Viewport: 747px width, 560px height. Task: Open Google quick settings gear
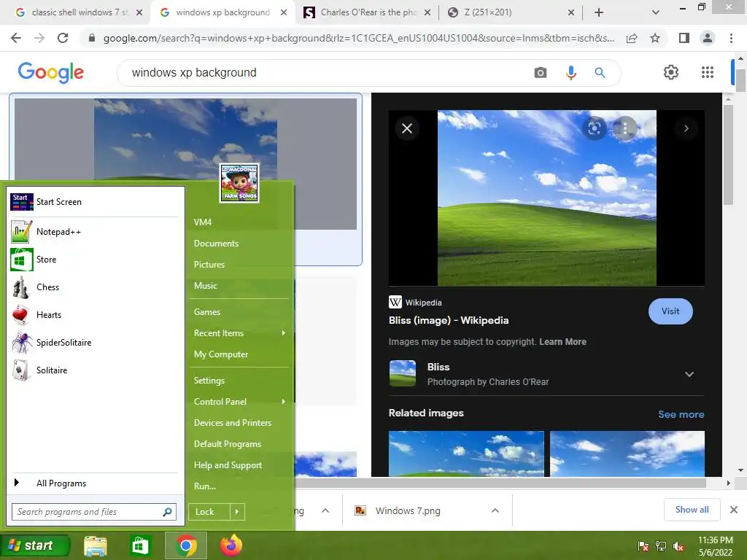point(671,72)
